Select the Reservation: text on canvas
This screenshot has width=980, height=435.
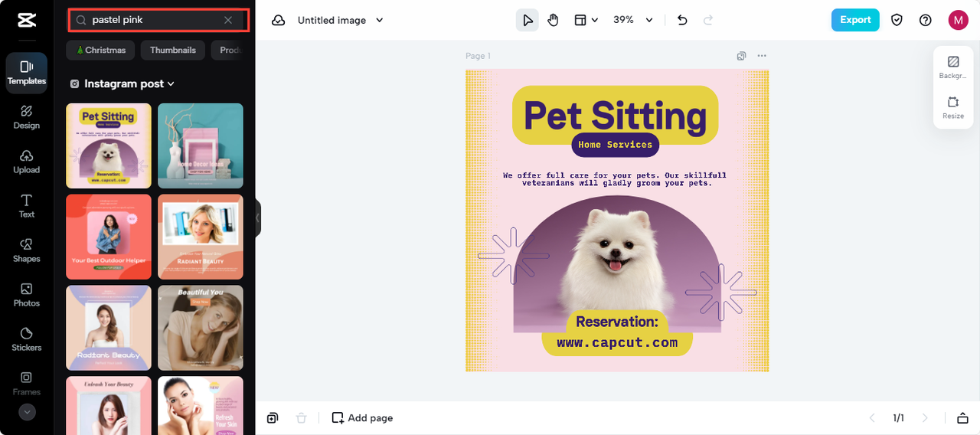coord(616,322)
